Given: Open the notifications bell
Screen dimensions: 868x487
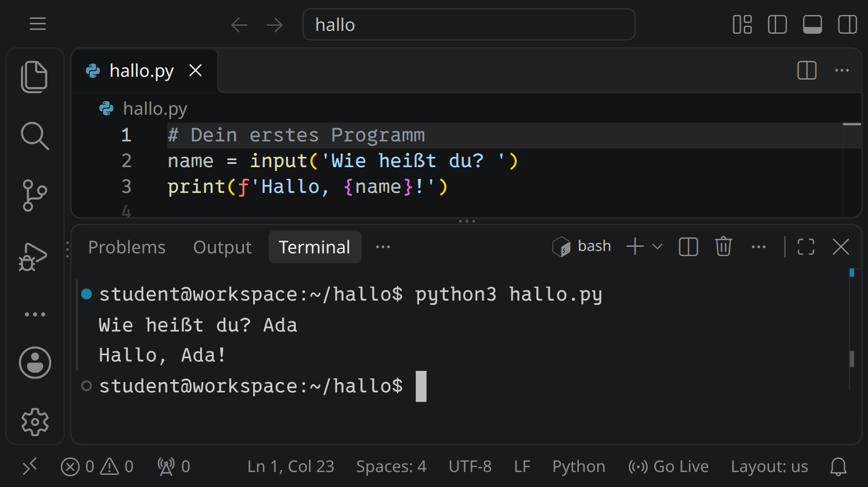Looking at the screenshot, I should [838, 466].
